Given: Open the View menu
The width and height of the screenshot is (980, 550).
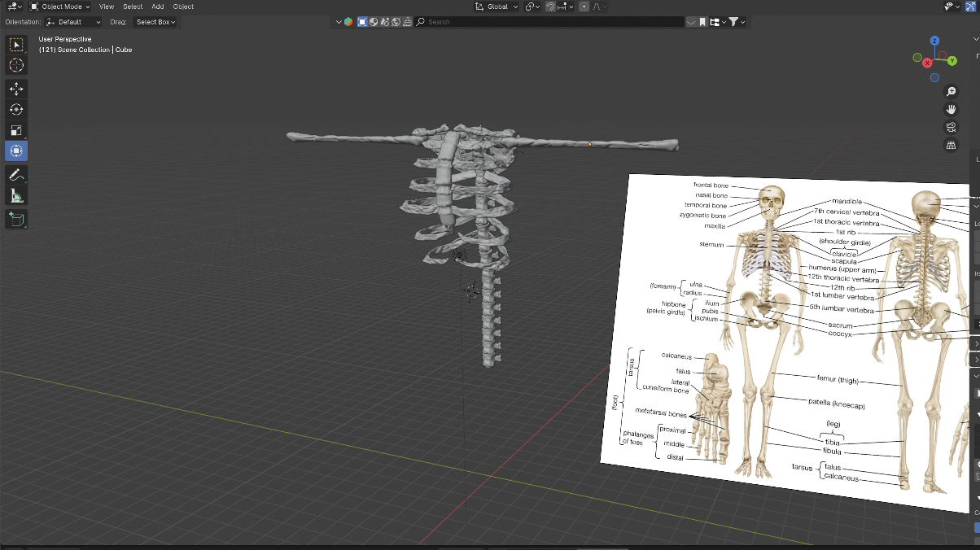Looking at the screenshot, I should (107, 7).
